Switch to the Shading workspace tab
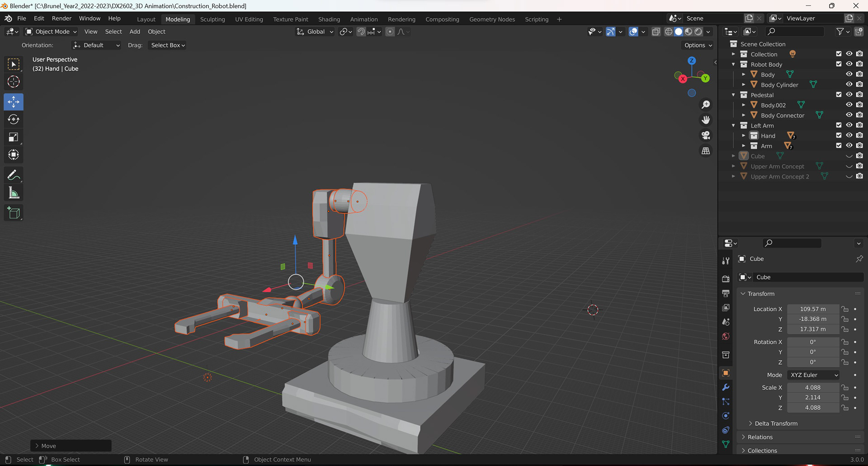Viewport: 868px width, 466px height. [329, 19]
